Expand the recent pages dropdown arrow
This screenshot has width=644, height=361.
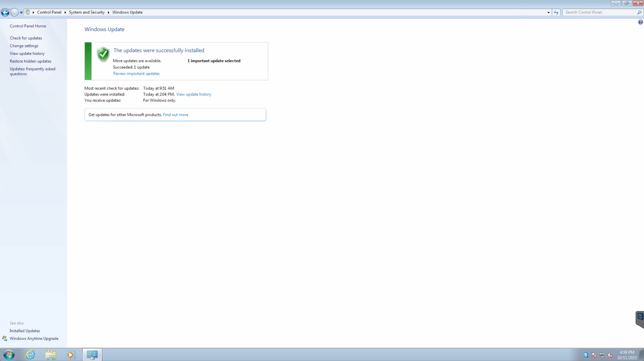[21, 12]
